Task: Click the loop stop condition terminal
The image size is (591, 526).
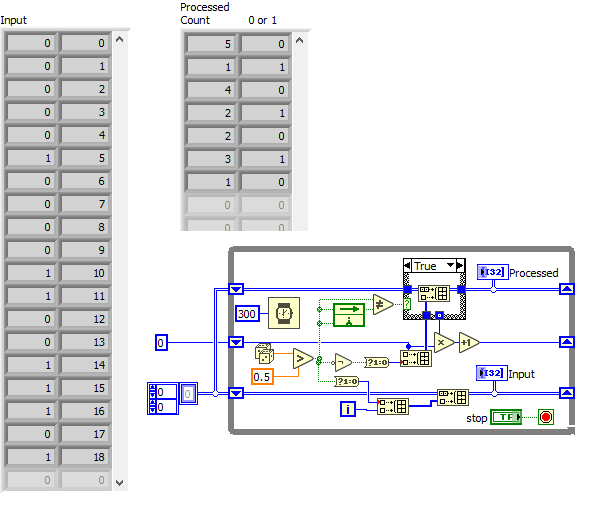Action: pos(545,417)
